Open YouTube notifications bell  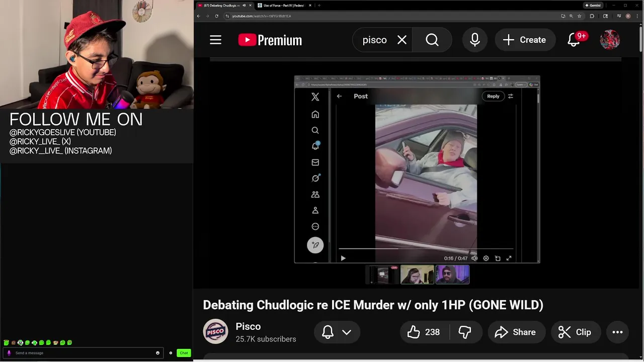[574, 40]
